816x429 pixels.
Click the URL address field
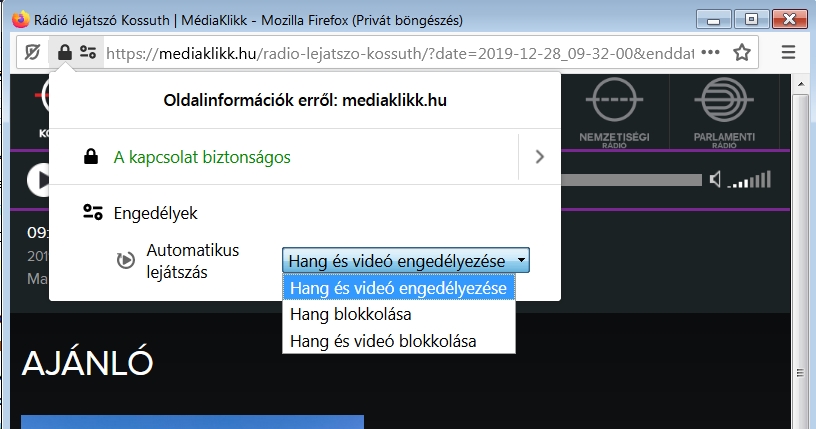coord(400,53)
